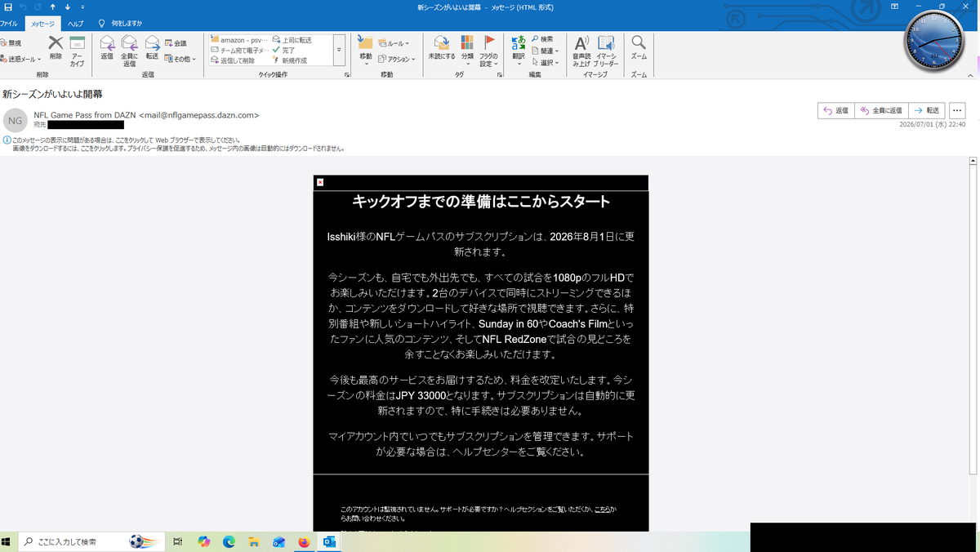Viewport: 980px width, 552px height.
Task: Switch to the メッセージ ribbon tab
Action: (x=42, y=24)
